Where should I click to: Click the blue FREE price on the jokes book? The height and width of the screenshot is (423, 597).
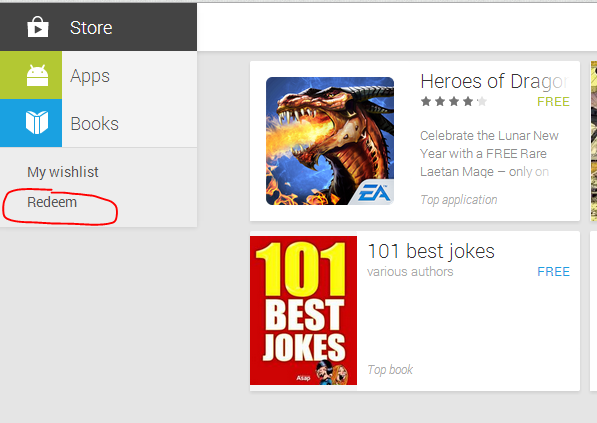(x=553, y=271)
